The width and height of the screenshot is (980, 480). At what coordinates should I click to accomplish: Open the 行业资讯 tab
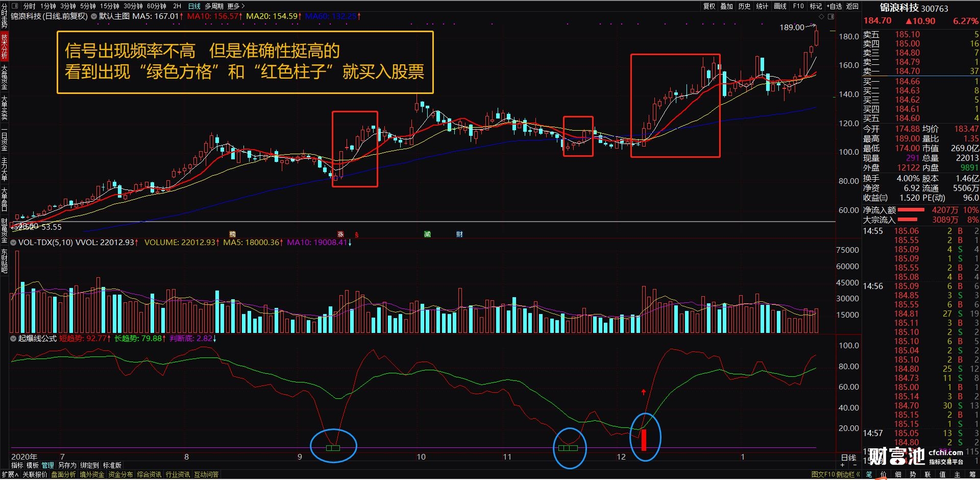(x=178, y=474)
